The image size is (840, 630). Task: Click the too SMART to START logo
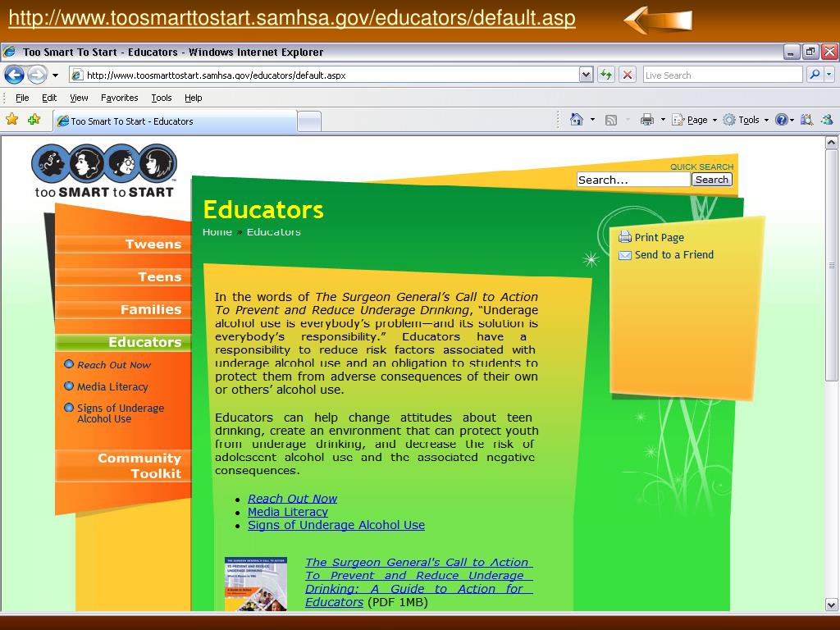(104, 171)
